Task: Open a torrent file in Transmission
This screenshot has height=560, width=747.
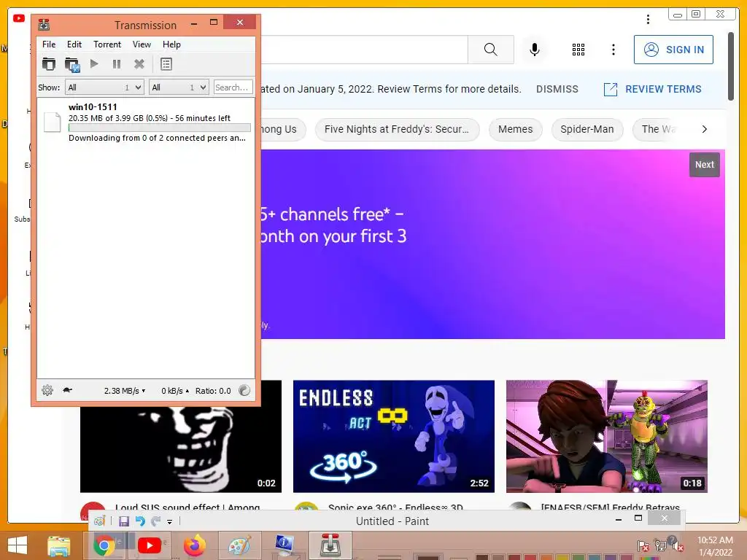Action: [49, 64]
